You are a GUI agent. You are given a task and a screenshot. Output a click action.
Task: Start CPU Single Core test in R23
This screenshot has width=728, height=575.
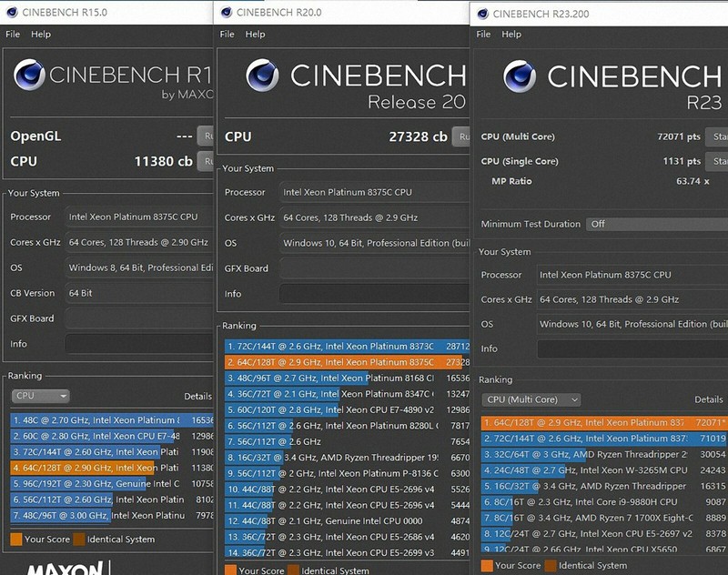point(717,161)
